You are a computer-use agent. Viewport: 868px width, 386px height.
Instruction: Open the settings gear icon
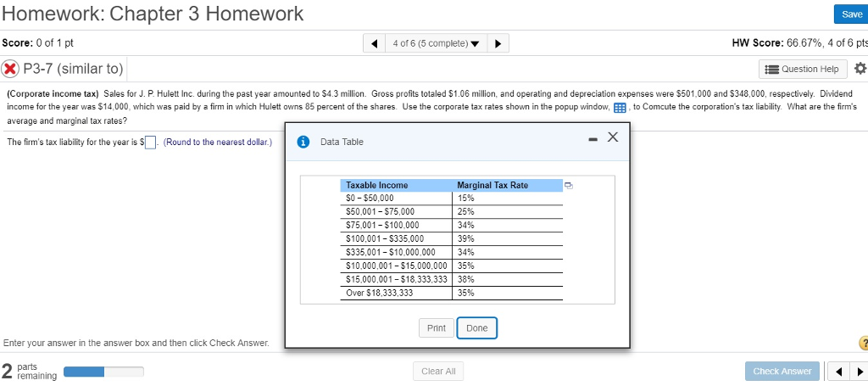[x=860, y=69]
